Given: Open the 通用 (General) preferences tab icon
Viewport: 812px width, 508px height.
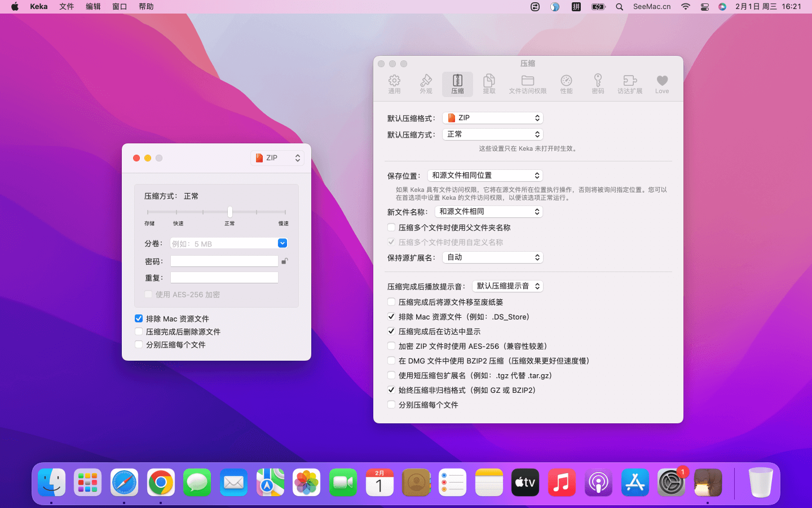Looking at the screenshot, I should click(394, 84).
